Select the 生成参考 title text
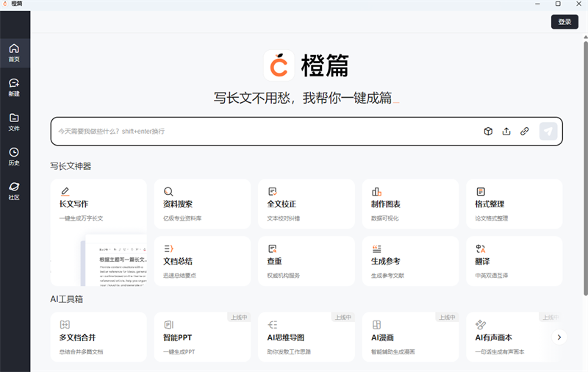The width and height of the screenshot is (588, 372). point(385,262)
